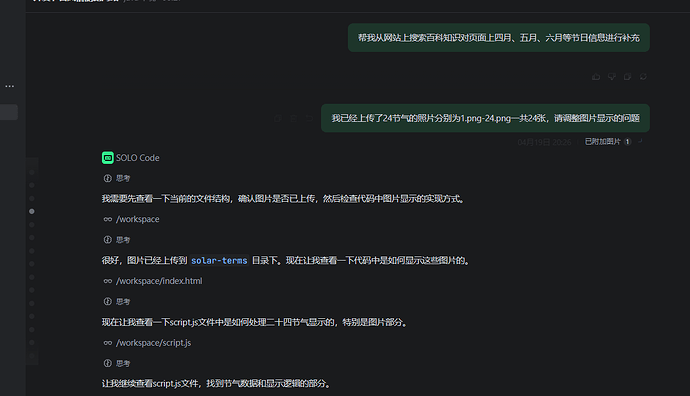Click the delete icon beside the 24节气 message

pyautogui.click(x=294, y=118)
